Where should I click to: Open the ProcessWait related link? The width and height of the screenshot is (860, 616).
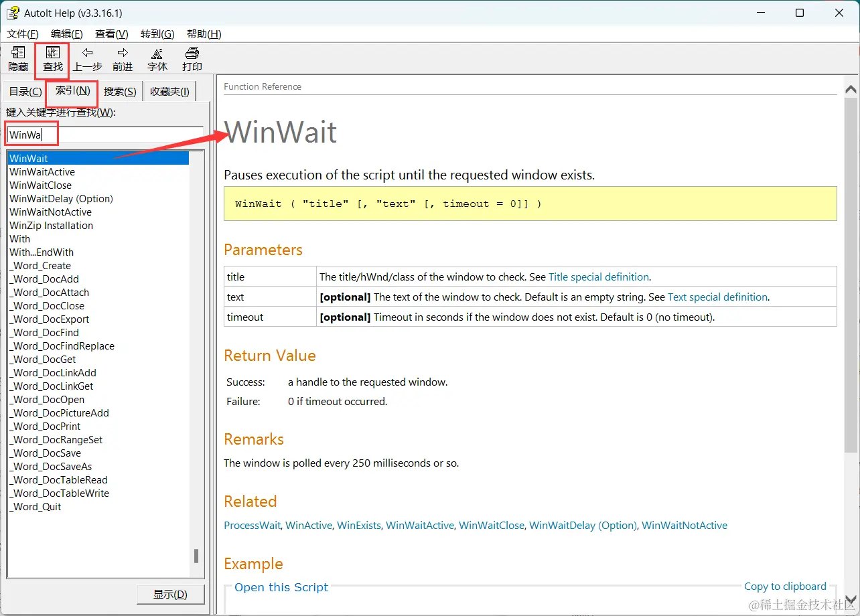(252, 526)
